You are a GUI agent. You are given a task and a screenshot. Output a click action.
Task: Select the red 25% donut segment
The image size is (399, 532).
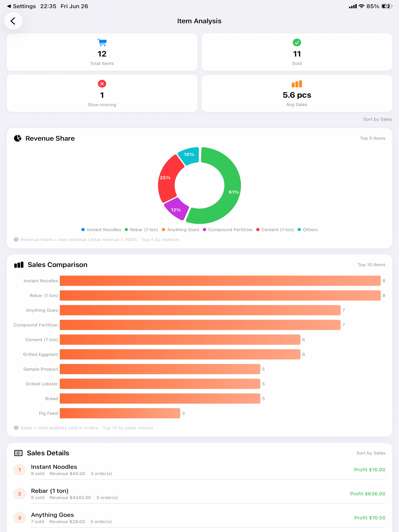167,178
